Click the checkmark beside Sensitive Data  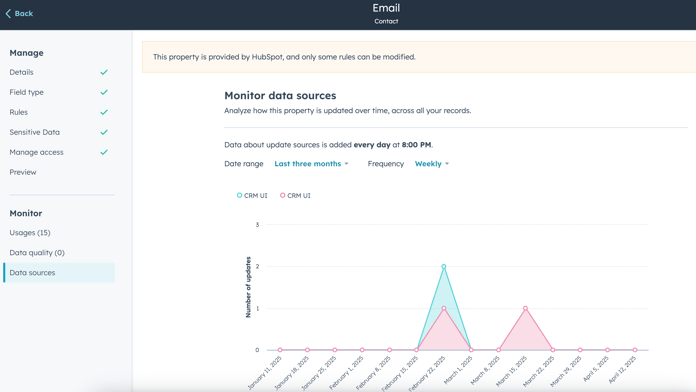(104, 132)
